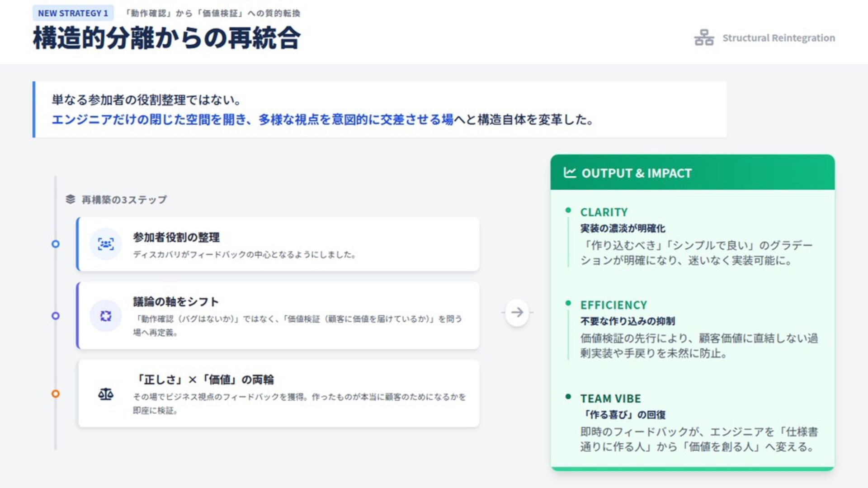Click the TEAM VIBE heading
868x488 pixels.
click(x=610, y=399)
